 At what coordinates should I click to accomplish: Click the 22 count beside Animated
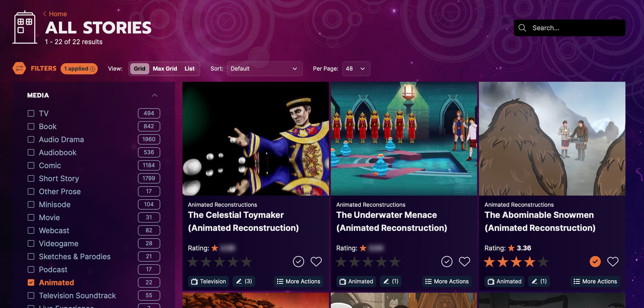[x=149, y=283]
